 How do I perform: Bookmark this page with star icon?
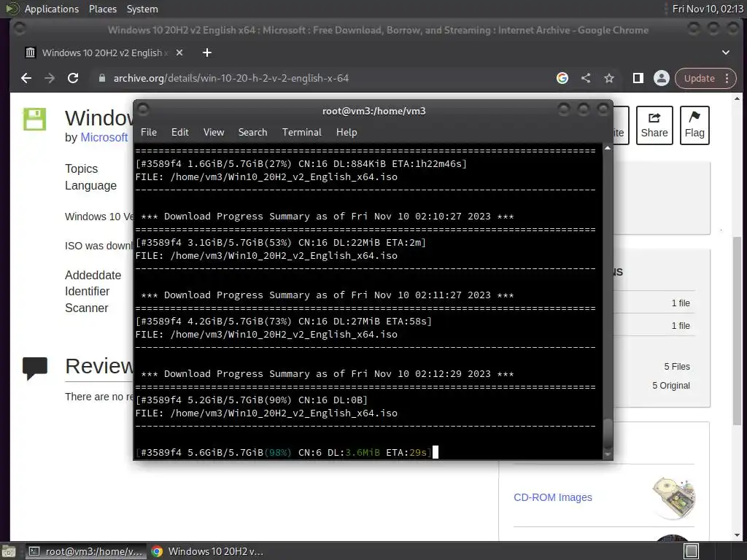tap(609, 78)
